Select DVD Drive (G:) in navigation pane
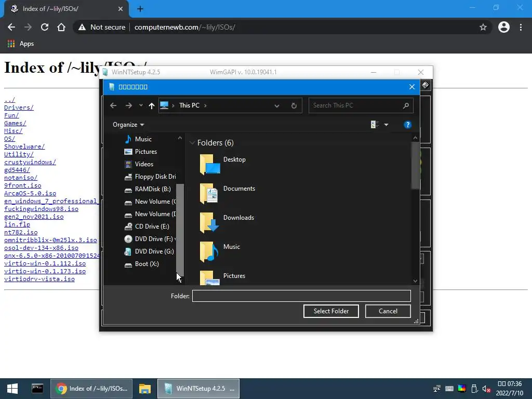This screenshot has width=532, height=399. pos(149,251)
